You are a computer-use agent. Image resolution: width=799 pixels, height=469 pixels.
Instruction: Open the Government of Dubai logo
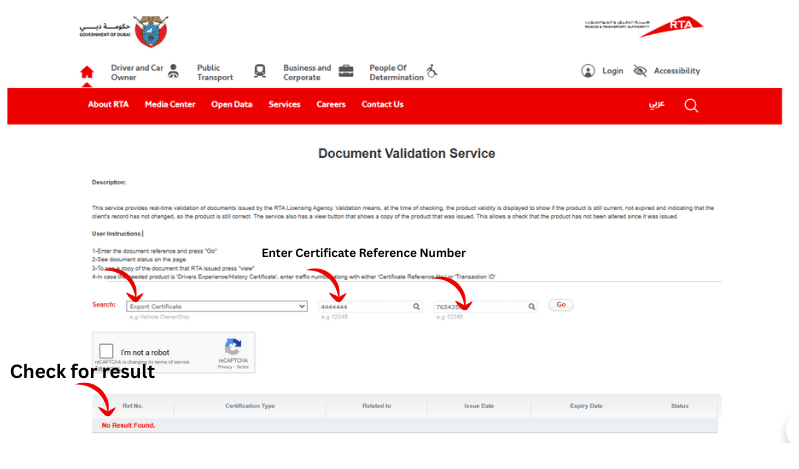124,32
